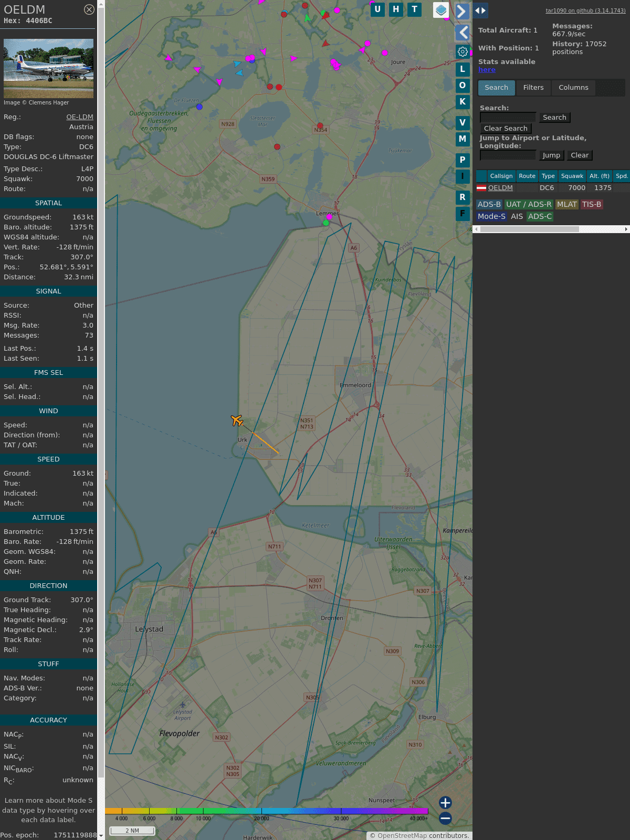
Task: Switch to the Filters tab
Action: 533,88
